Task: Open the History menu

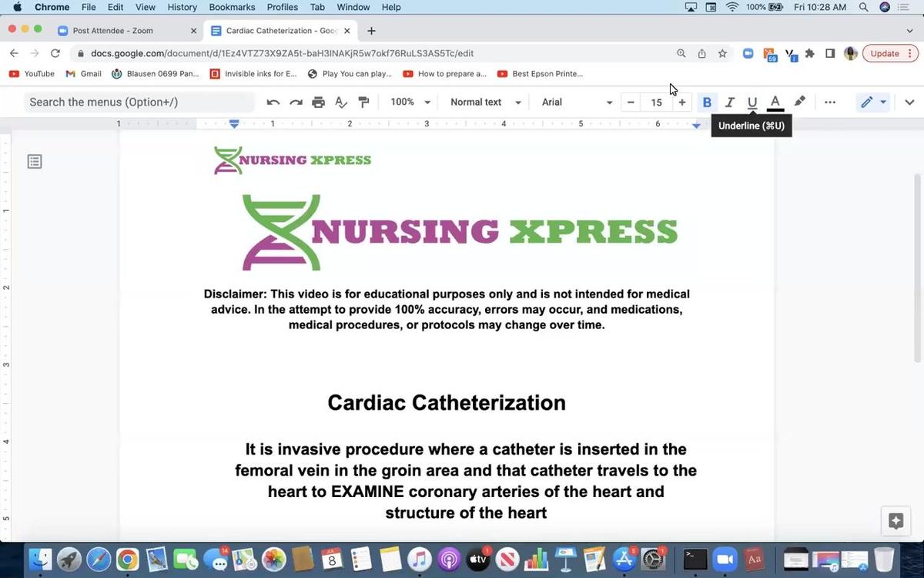Action: click(x=182, y=7)
